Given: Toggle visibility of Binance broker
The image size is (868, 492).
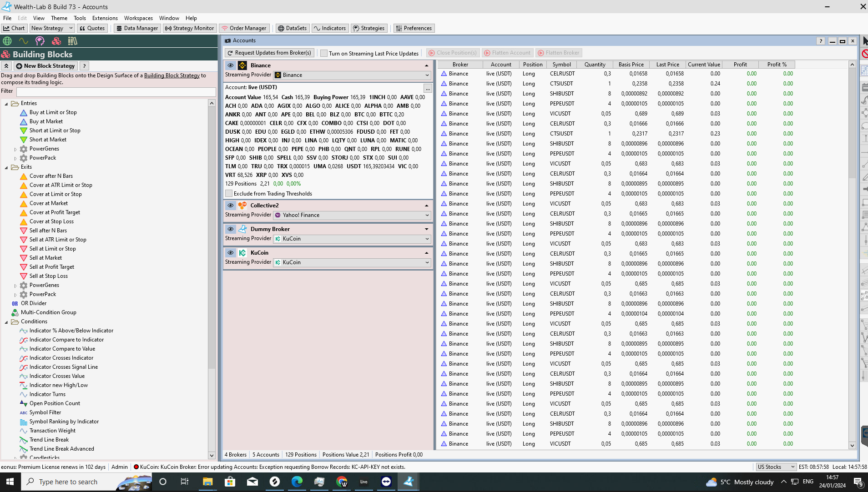Looking at the screenshot, I should (x=231, y=65).
